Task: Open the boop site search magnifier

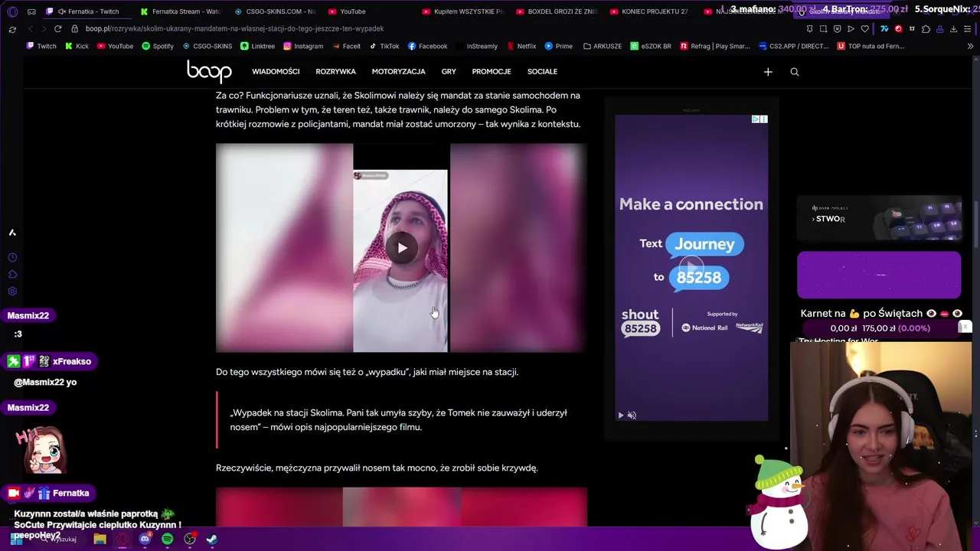Action: (x=794, y=72)
